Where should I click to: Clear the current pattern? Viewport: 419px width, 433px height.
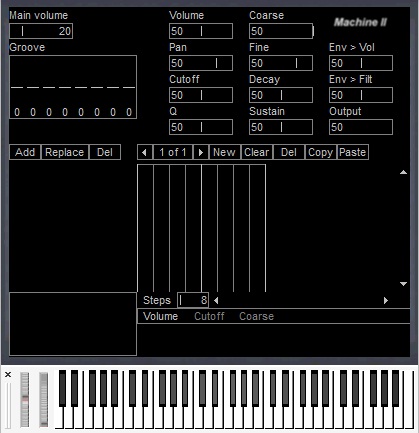click(x=257, y=152)
